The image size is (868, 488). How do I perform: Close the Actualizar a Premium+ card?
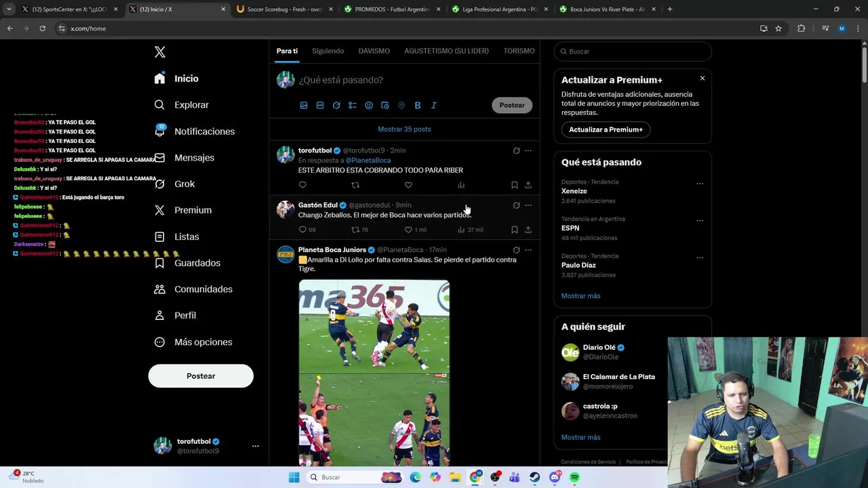click(702, 79)
